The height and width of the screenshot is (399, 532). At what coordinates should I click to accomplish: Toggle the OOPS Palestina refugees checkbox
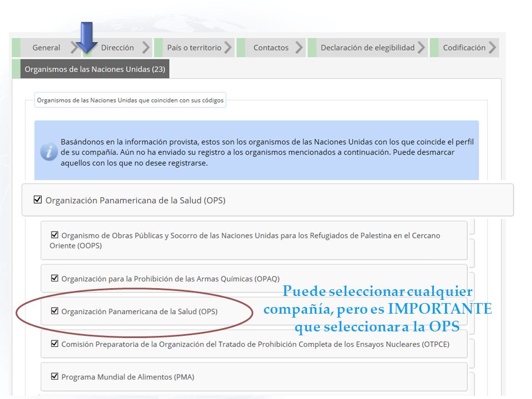pyautogui.click(x=54, y=235)
